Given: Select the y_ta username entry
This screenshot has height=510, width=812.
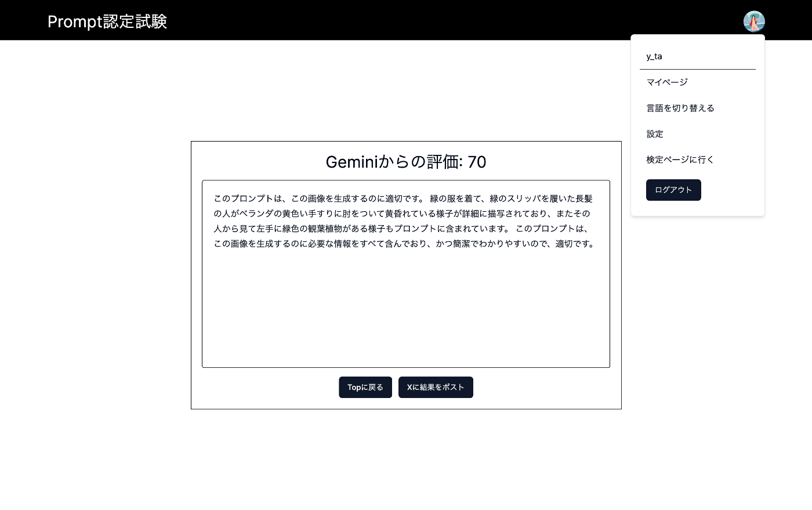Looking at the screenshot, I should click(654, 56).
